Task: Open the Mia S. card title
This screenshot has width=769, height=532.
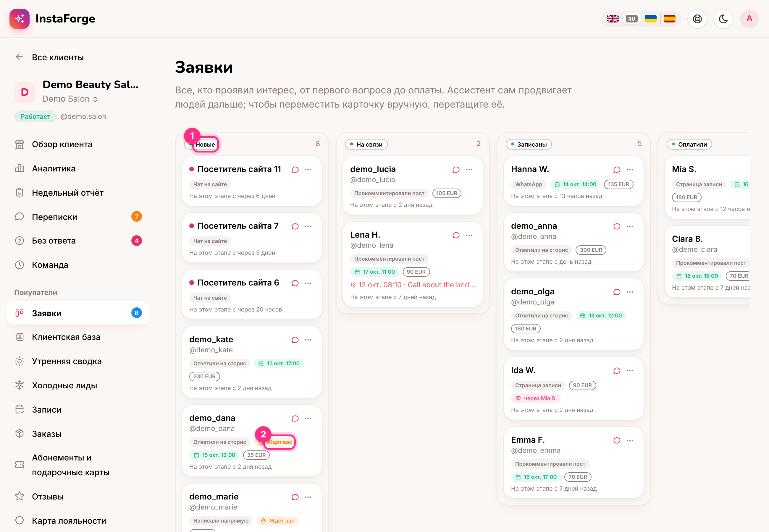Action: pyautogui.click(x=684, y=169)
